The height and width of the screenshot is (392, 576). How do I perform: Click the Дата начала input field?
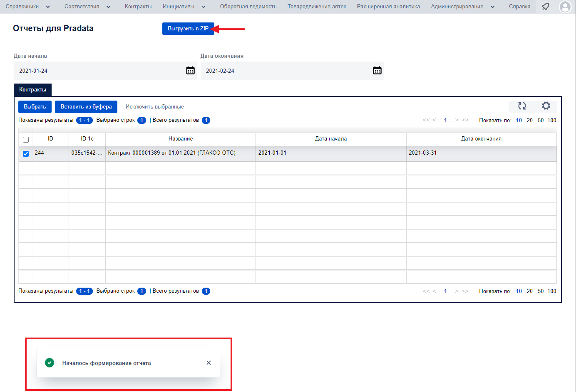[105, 71]
